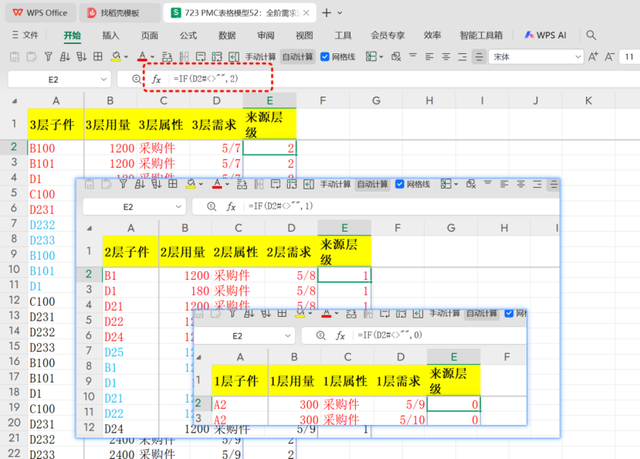Expand the fill color dropdown arrow, main toolbar
The height and width of the screenshot is (459, 640).
pyautogui.click(x=126, y=57)
